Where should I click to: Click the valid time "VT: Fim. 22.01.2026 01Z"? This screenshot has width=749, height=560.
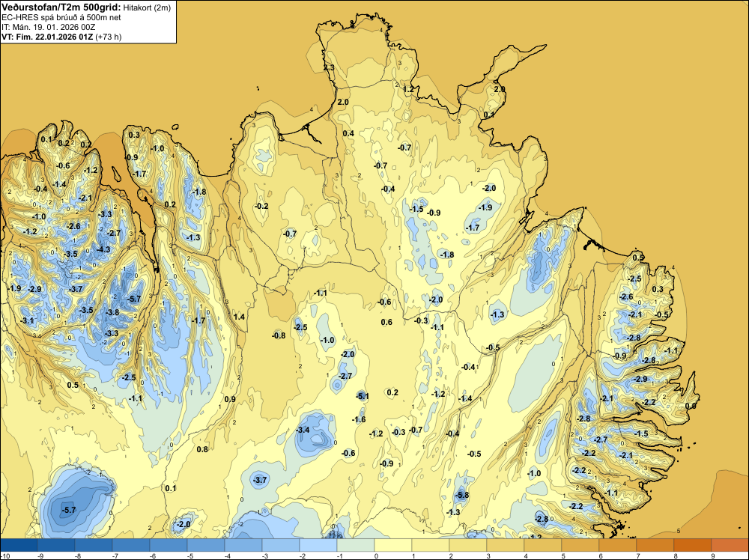pos(47,37)
